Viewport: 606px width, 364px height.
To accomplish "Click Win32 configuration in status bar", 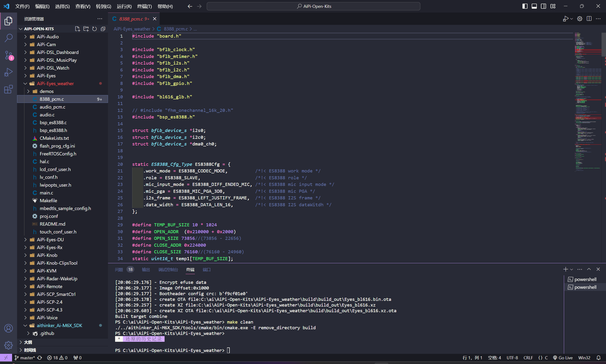I will [584, 358].
